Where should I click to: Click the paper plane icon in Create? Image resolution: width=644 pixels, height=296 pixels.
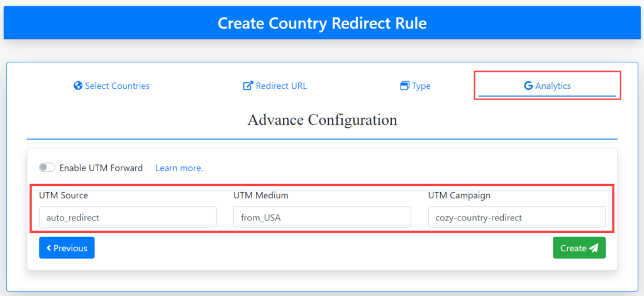tap(594, 248)
